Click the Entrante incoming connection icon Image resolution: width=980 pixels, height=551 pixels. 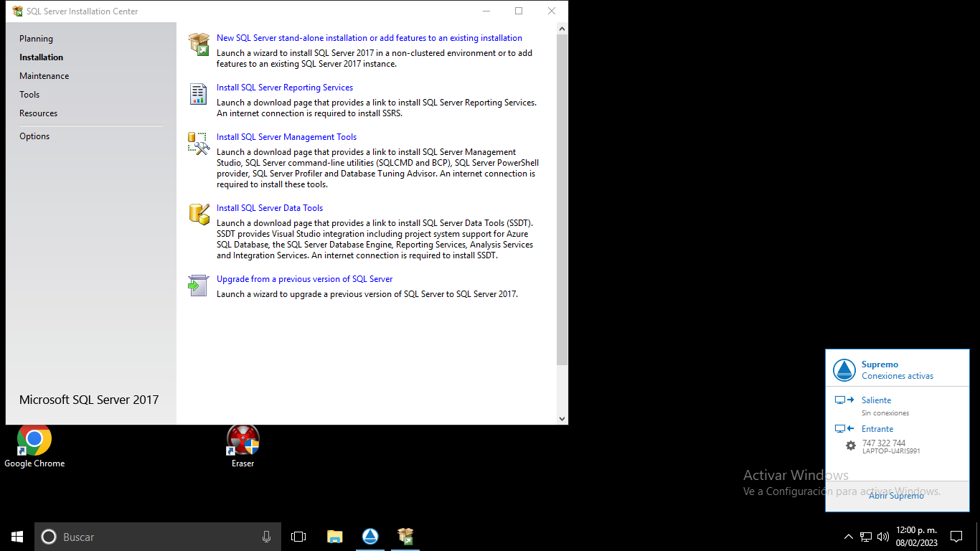pyautogui.click(x=844, y=429)
